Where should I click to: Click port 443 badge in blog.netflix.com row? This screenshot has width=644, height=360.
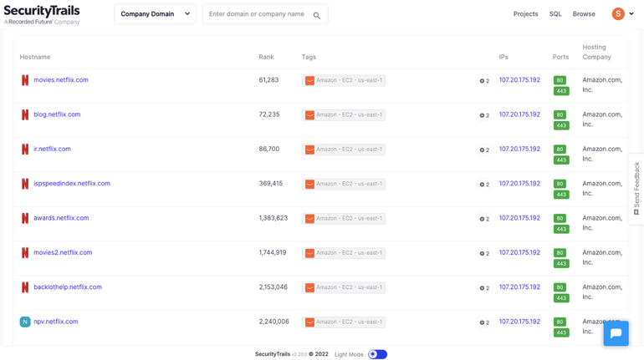coord(561,125)
